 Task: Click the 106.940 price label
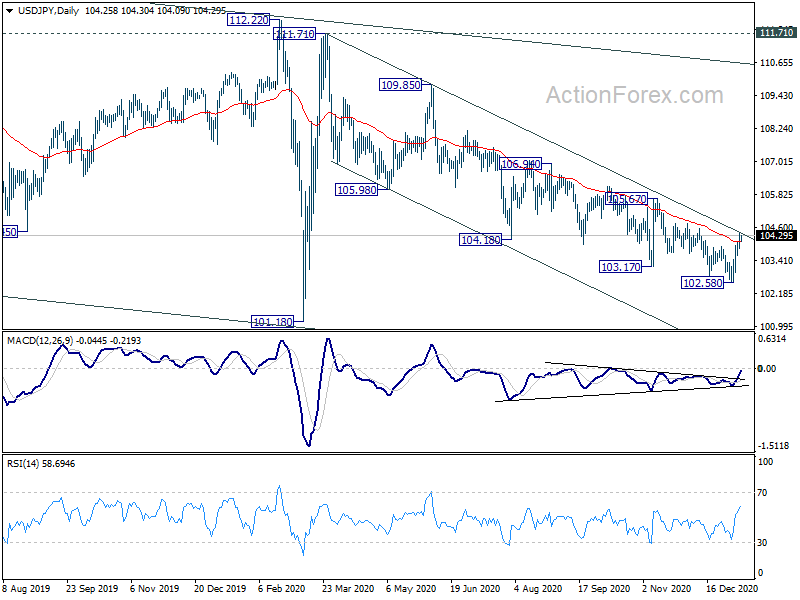(x=520, y=164)
